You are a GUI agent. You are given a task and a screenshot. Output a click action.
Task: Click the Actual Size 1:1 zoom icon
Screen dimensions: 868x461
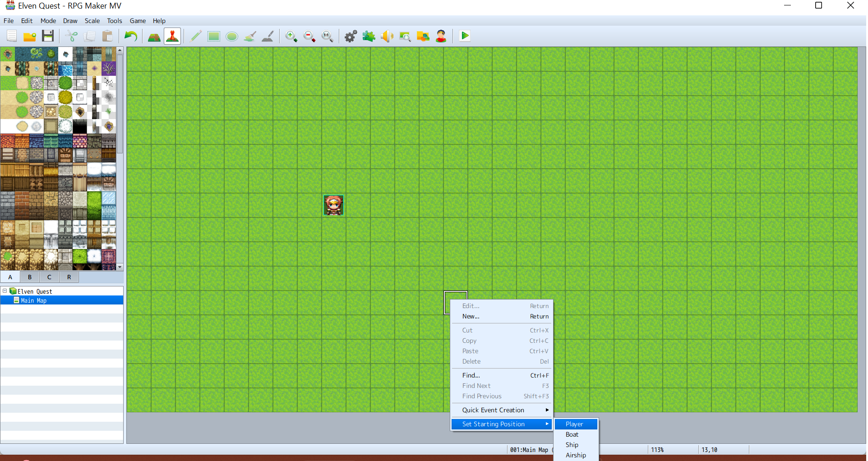click(328, 36)
